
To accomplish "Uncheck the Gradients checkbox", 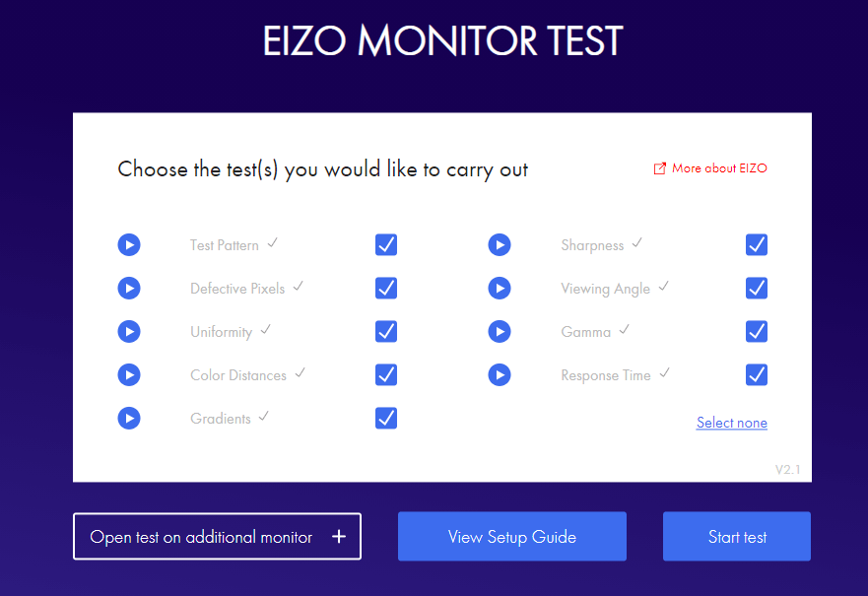I will [386, 419].
